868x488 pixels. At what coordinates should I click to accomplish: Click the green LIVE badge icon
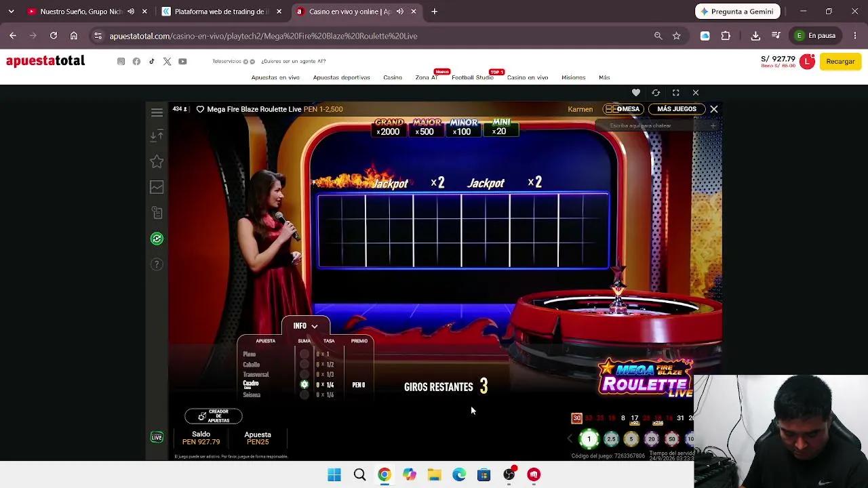[157, 437]
